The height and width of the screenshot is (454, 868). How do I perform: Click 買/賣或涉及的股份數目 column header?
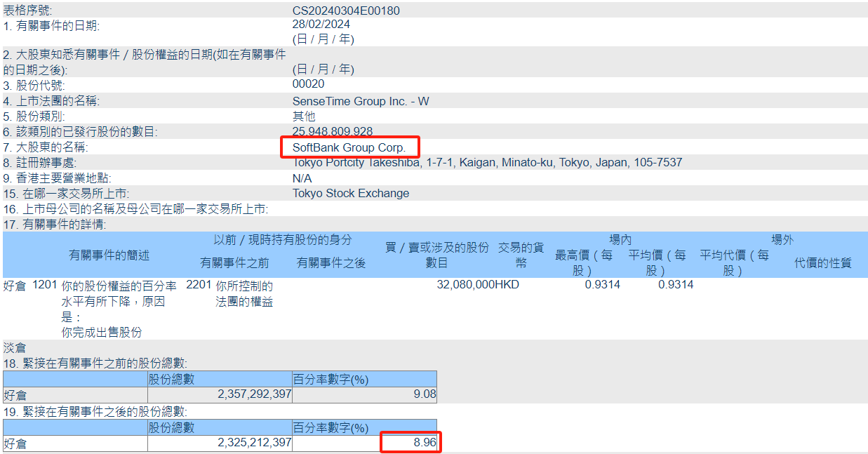click(x=437, y=255)
